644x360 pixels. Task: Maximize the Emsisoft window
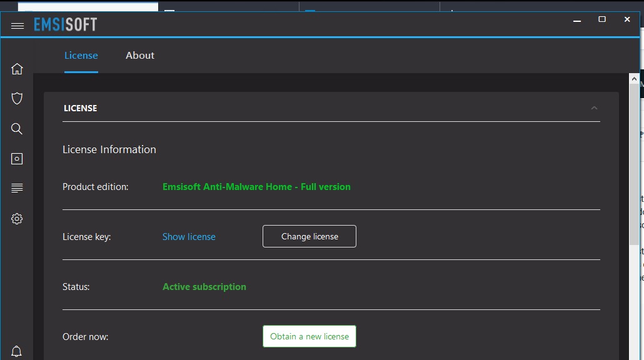click(602, 19)
